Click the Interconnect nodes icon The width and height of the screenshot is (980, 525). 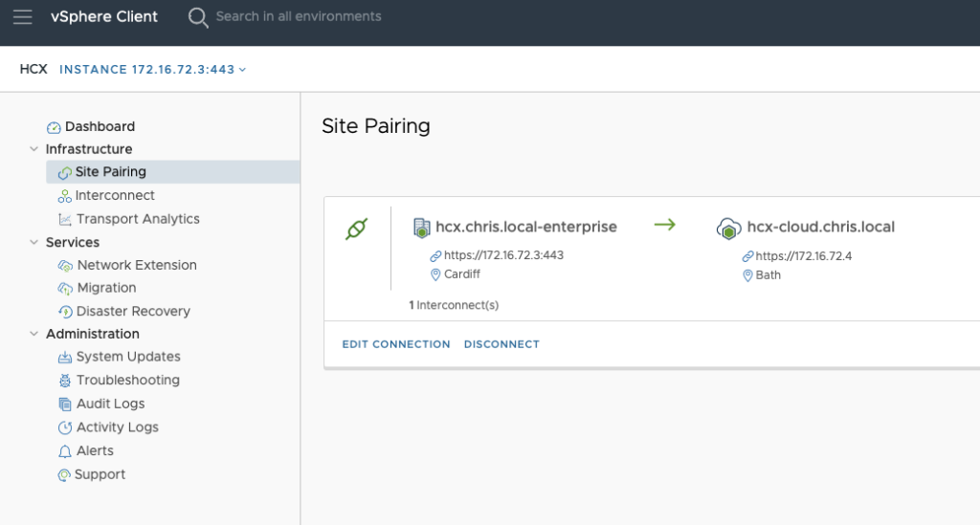click(x=64, y=196)
